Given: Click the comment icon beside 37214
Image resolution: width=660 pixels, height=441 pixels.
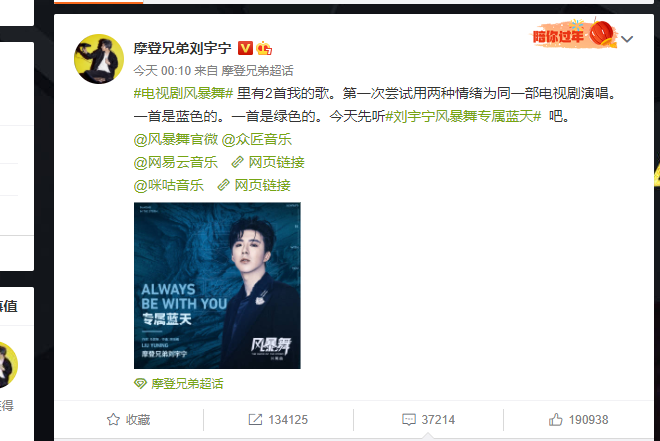Looking at the screenshot, I should pyautogui.click(x=409, y=420).
